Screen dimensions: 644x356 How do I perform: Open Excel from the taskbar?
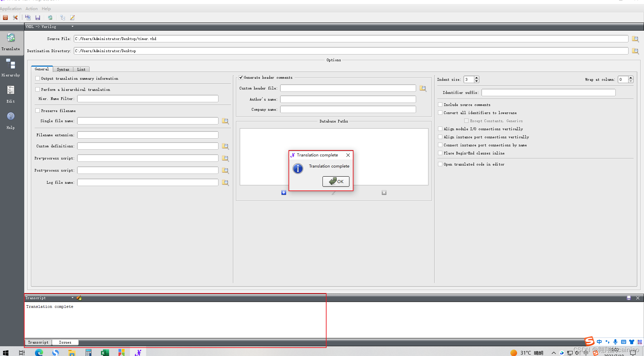pyautogui.click(x=105, y=352)
